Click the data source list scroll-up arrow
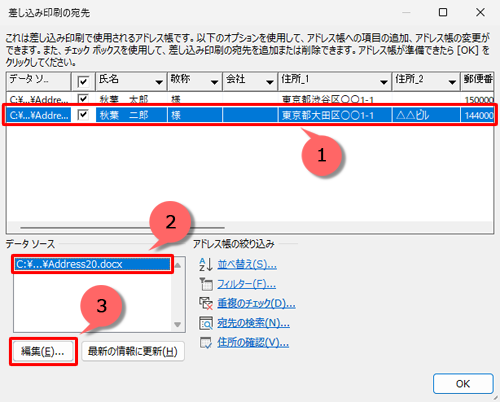This screenshot has height=402, width=500. pos(178,265)
